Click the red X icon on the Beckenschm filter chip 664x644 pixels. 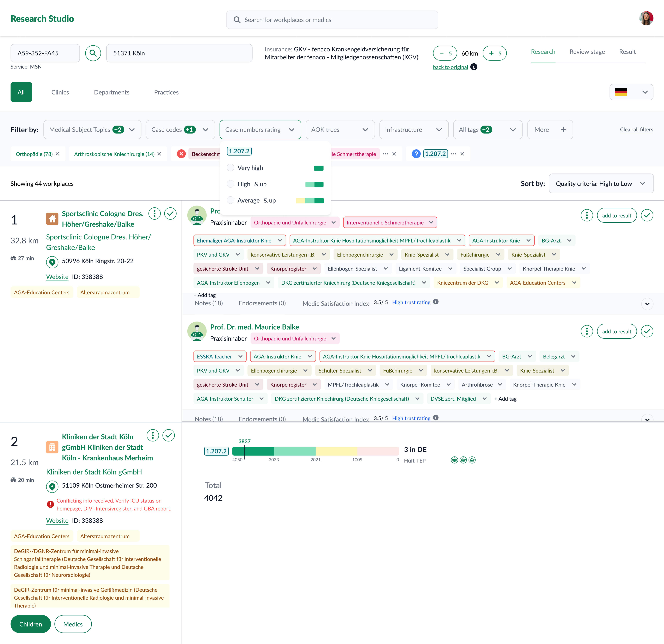(181, 154)
